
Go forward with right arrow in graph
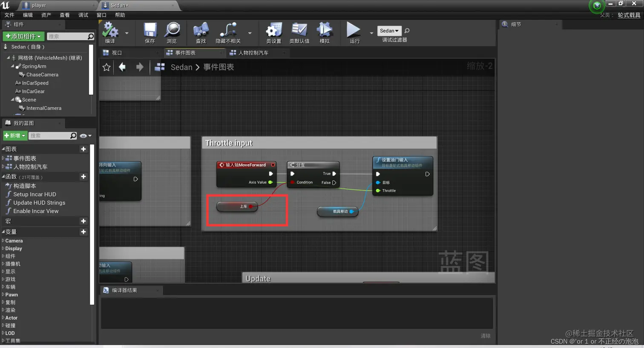[x=140, y=67]
